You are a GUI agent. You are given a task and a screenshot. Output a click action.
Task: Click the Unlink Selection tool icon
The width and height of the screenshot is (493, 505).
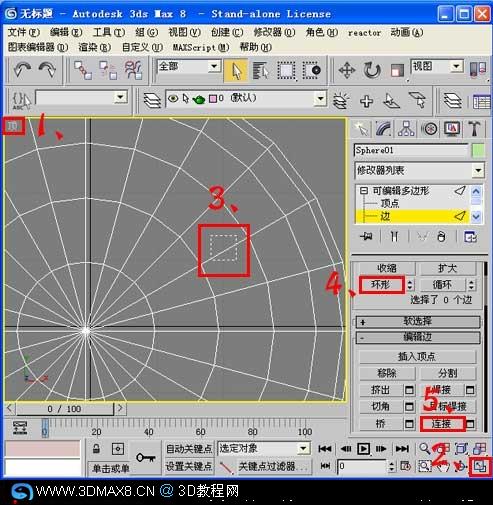tap(108, 70)
